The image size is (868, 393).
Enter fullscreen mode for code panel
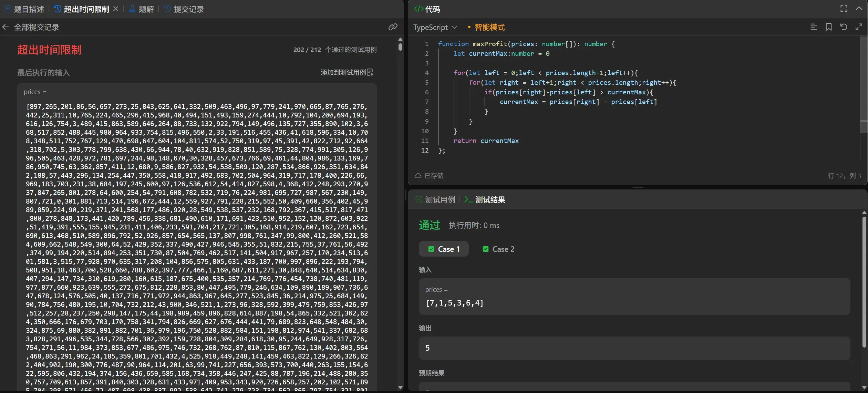tap(844, 9)
